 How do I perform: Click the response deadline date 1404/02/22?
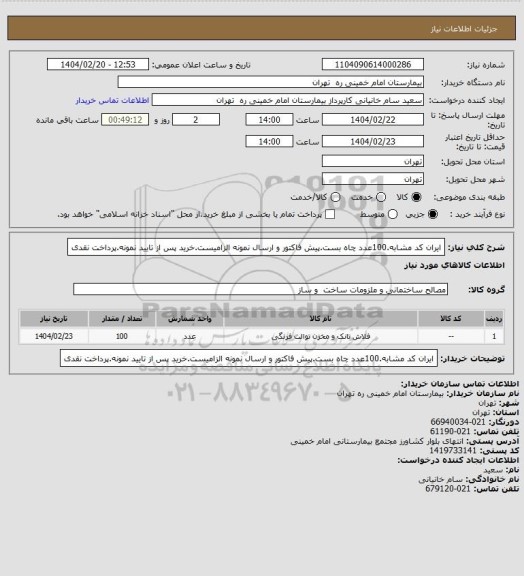(x=373, y=120)
